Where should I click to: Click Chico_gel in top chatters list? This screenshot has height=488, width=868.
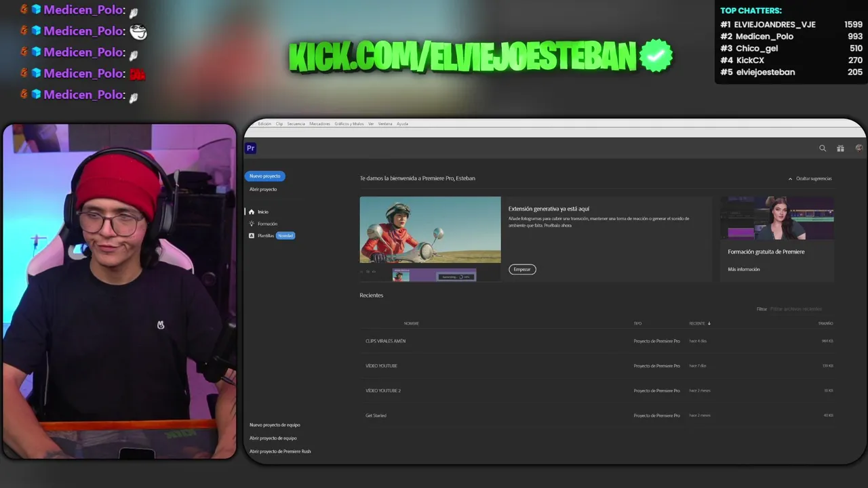point(757,49)
